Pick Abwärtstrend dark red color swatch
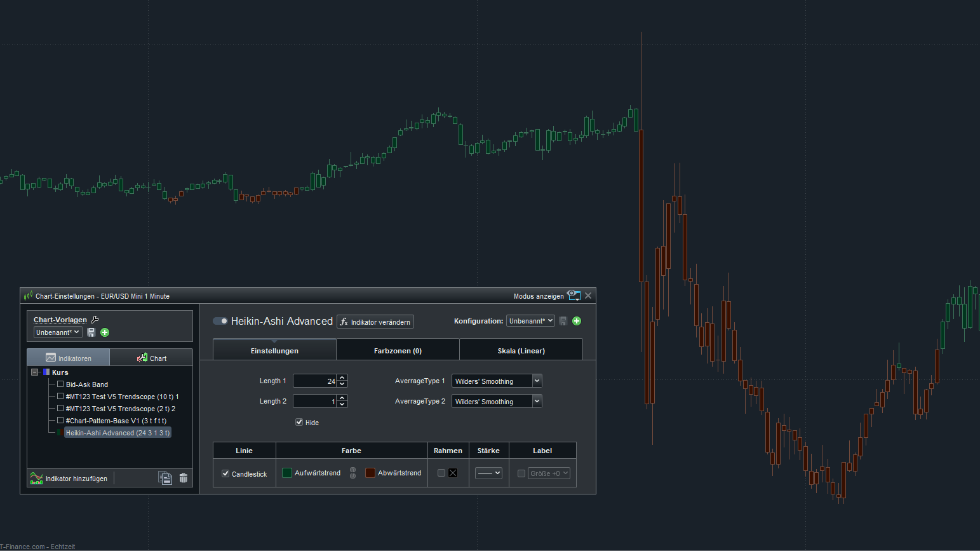Viewport: 980px width, 551px height. pyautogui.click(x=370, y=473)
